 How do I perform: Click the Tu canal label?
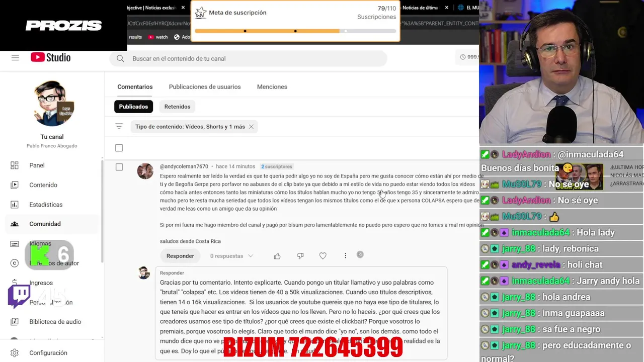click(x=52, y=137)
